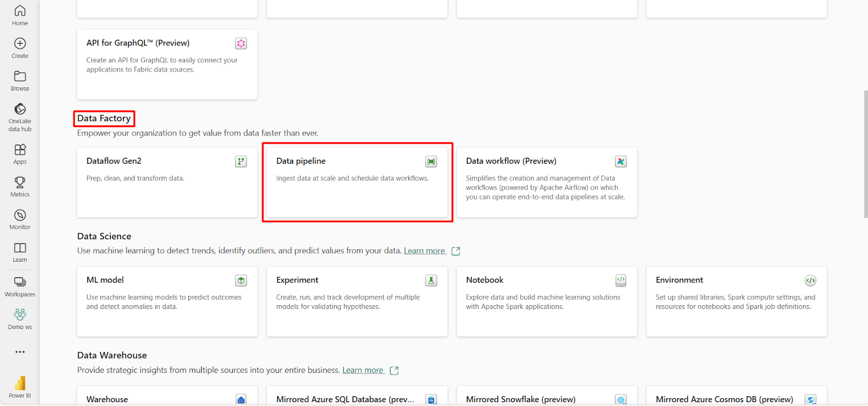Click the Data workflow Airflow icon
Viewport: 868px width, 406px height.
pos(621,162)
